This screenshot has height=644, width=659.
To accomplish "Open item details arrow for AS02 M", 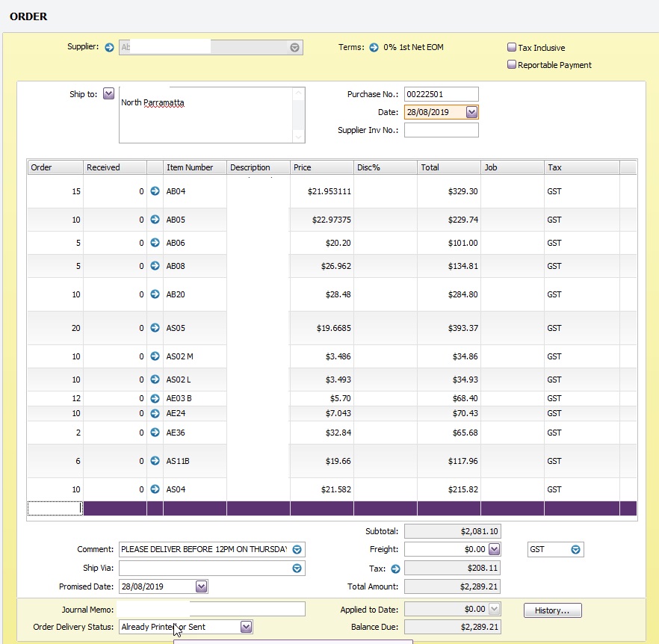I will (x=155, y=356).
